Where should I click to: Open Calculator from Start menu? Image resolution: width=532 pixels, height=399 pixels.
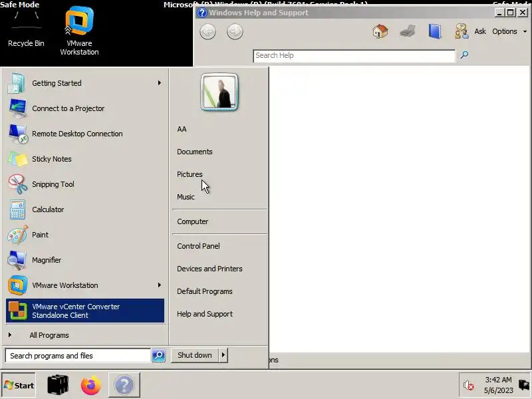[x=85, y=209]
